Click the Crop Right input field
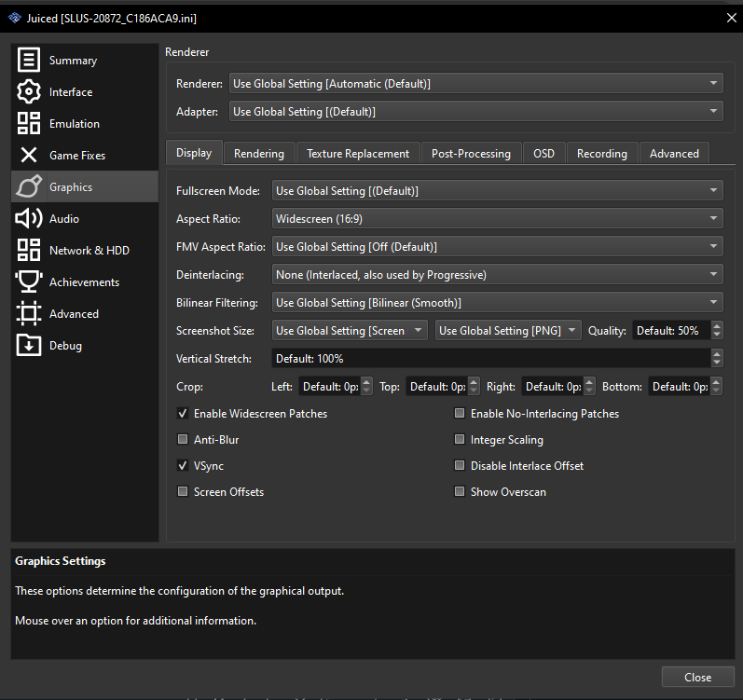Viewport: 743px width, 700px height. point(553,387)
